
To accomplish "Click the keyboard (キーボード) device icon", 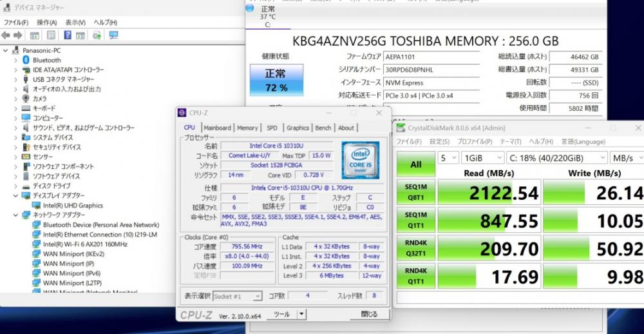I will (x=26, y=108).
